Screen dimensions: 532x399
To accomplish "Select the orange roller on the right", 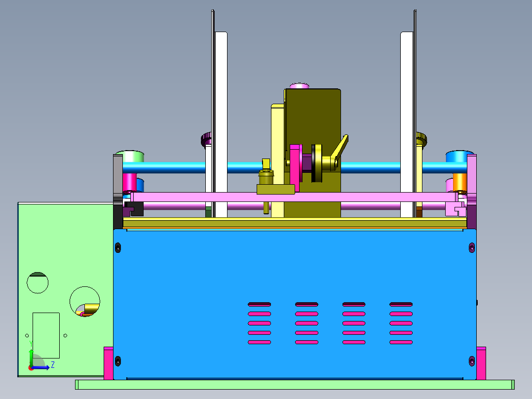I will (x=460, y=182).
